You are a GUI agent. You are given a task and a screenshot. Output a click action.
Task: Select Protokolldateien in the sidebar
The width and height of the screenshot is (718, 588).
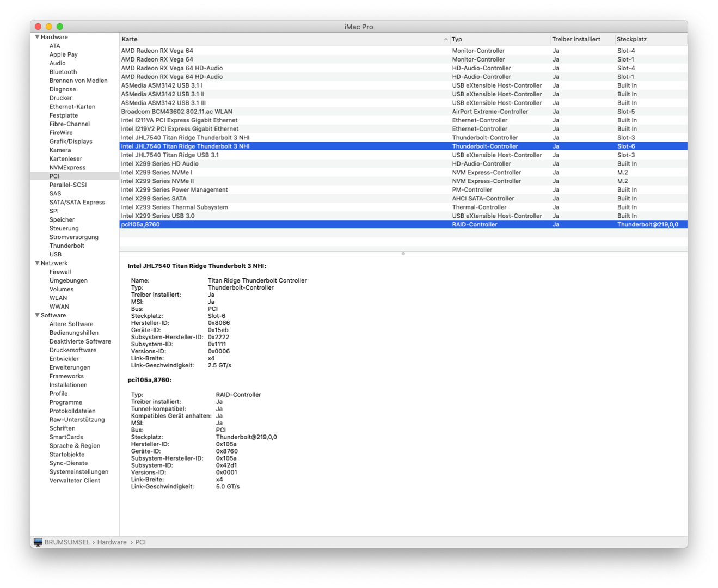point(72,412)
